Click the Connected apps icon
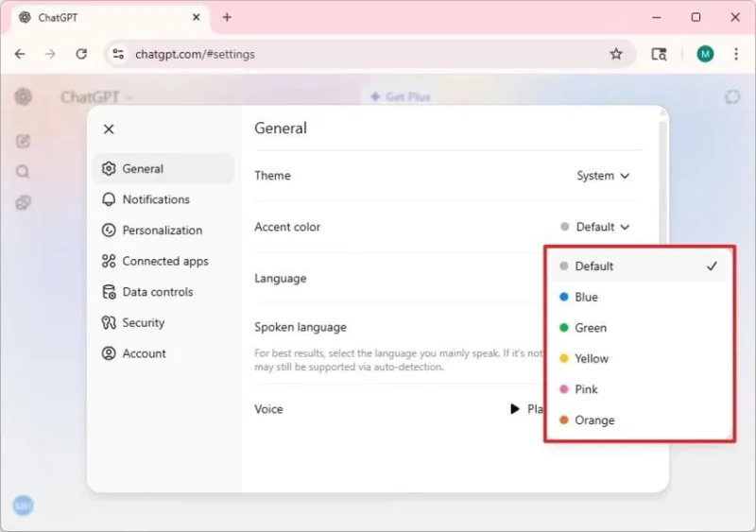Screen dimensions: 756x532 (109, 262)
